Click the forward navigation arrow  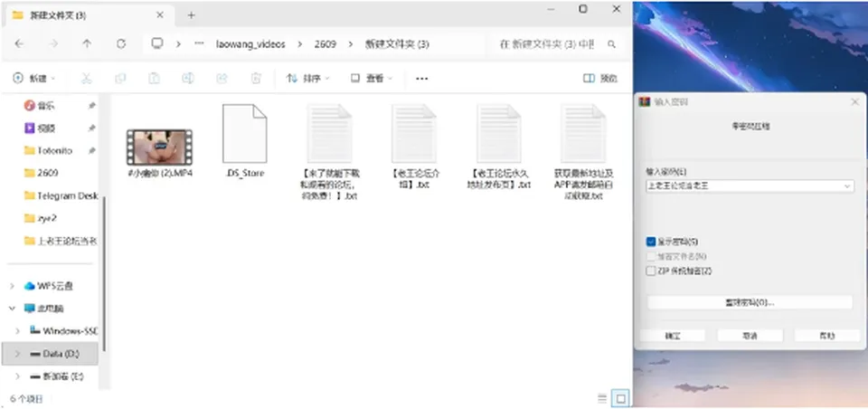tap(53, 43)
